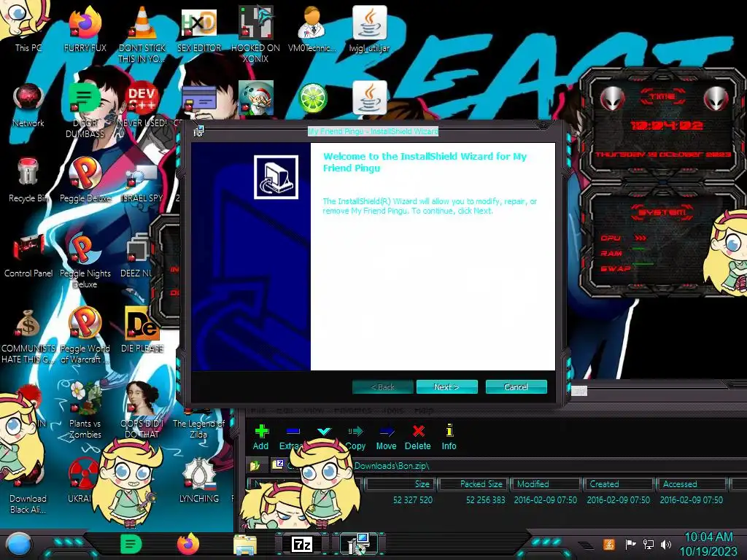Viewport: 747px width, 560px height.
Task: Launch Plants vs Zombies
Action: pos(85,411)
